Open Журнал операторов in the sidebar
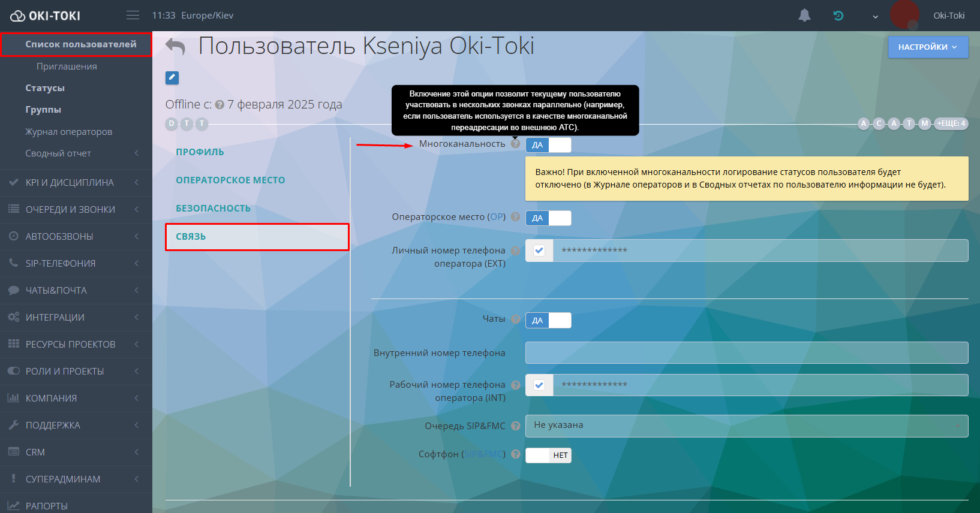The image size is (980, 513). pyautogui.click(x=69, y=132)
